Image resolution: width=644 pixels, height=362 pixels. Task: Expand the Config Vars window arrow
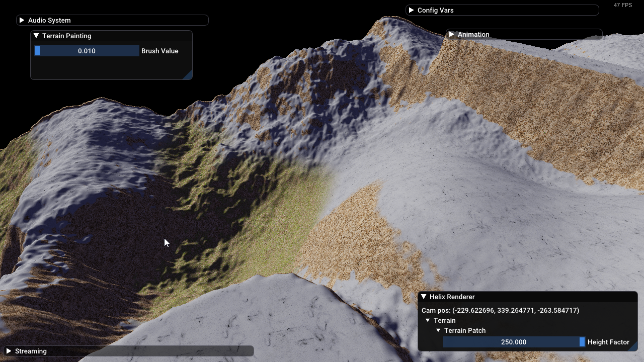[411, 10]
